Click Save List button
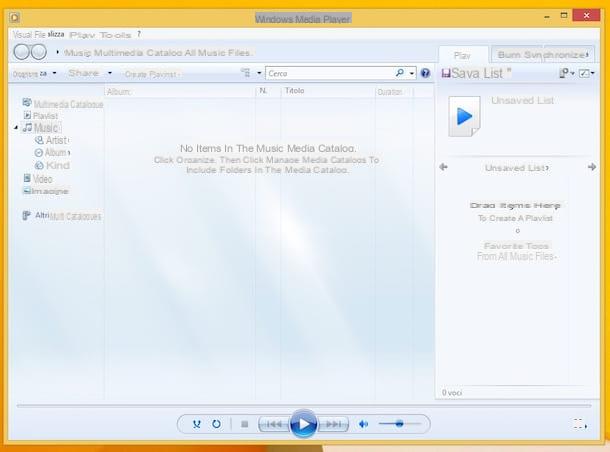This screenshot has height=452, width=610. pos(477,73)
